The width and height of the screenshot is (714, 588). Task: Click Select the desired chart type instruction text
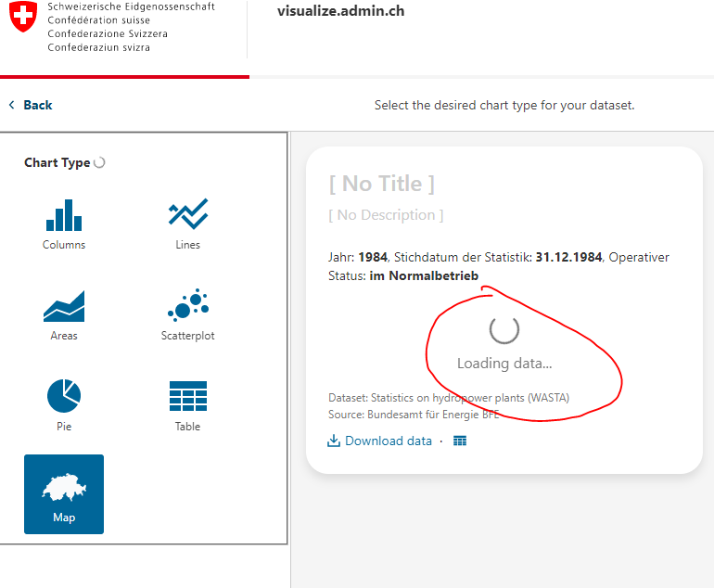point(504,105)
